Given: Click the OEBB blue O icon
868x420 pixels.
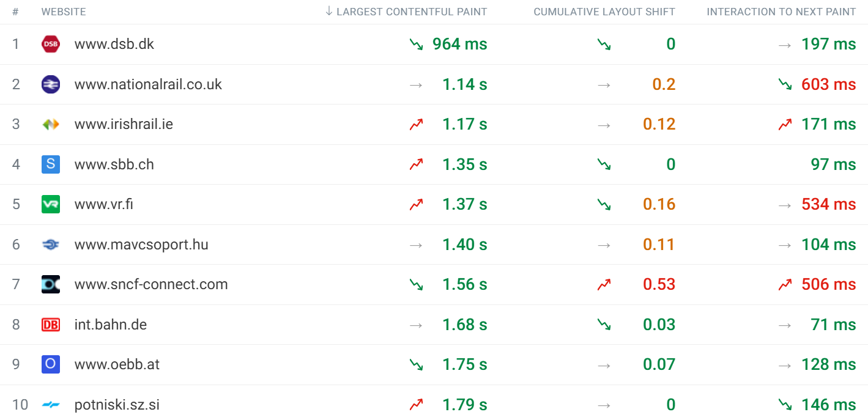Looking at the screenshot, I should coord(51,364).
